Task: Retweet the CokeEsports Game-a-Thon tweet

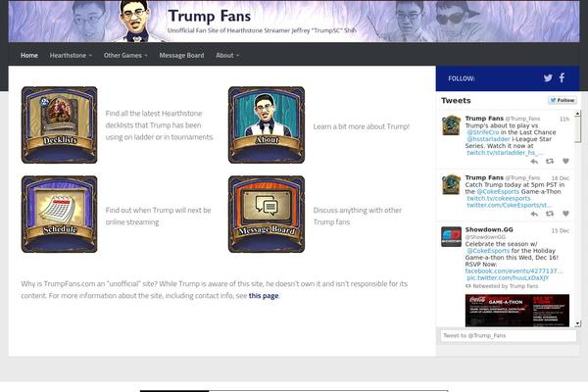Action: point(550,214)
